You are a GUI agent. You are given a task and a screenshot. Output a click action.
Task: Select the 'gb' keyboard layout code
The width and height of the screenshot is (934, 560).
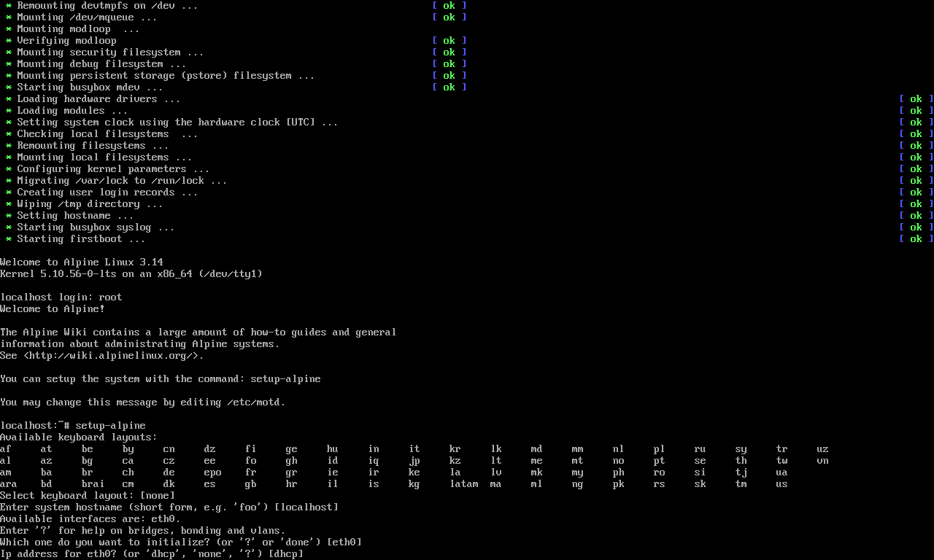tap(251, 483)
